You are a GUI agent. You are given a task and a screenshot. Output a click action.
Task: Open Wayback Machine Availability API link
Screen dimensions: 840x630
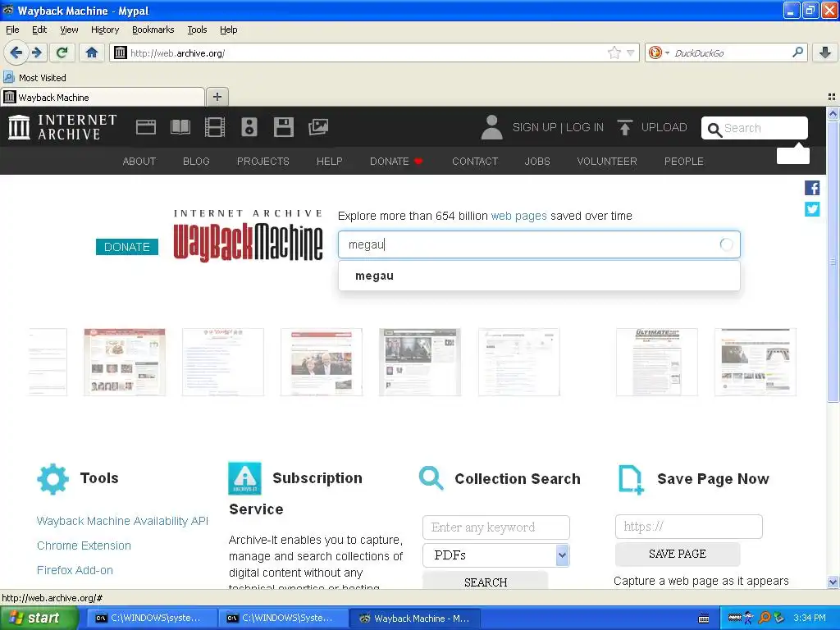tap(122, 521)
